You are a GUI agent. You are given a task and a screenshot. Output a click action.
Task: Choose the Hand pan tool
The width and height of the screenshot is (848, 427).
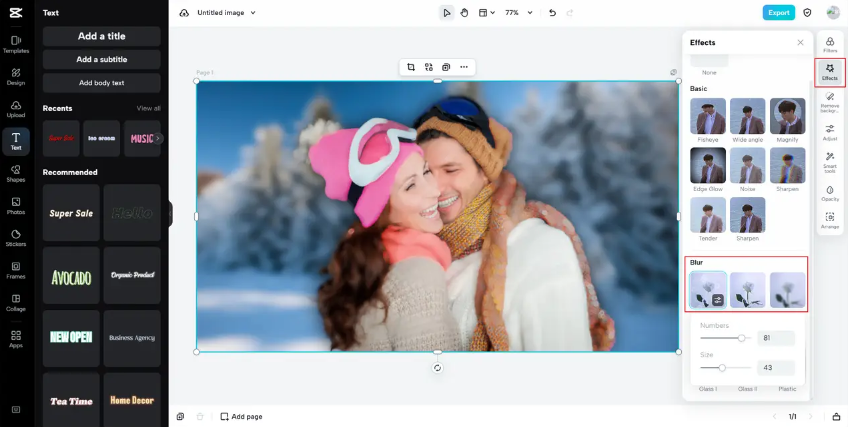click(464, 13)
